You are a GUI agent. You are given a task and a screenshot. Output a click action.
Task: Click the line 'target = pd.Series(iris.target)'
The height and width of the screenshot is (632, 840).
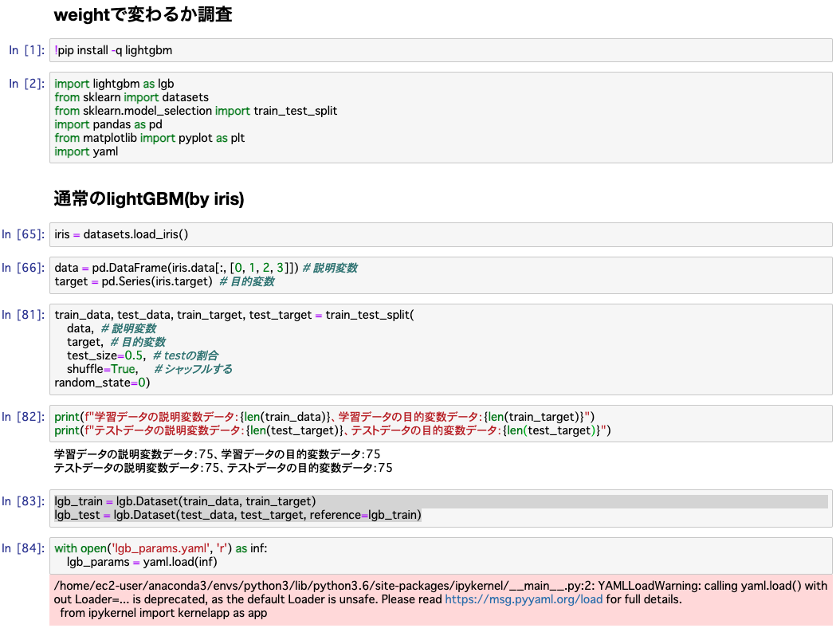pyautogui.click(x=133, y=281)
